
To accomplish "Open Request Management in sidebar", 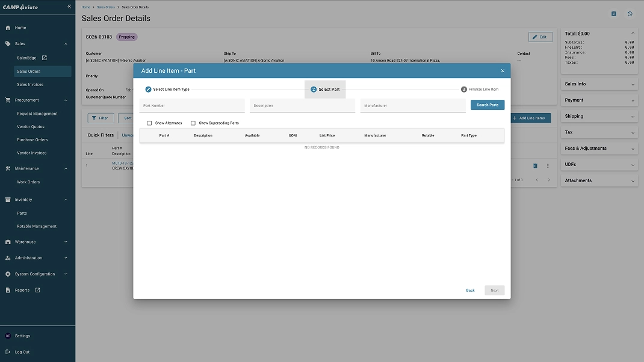I will tap(37, 114).
